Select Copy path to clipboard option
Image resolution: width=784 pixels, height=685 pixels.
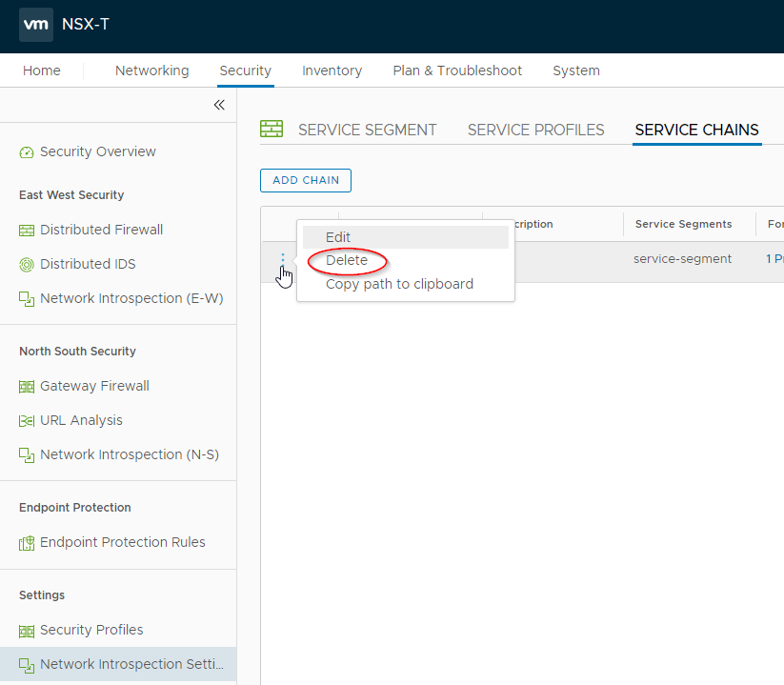point(399,284)
